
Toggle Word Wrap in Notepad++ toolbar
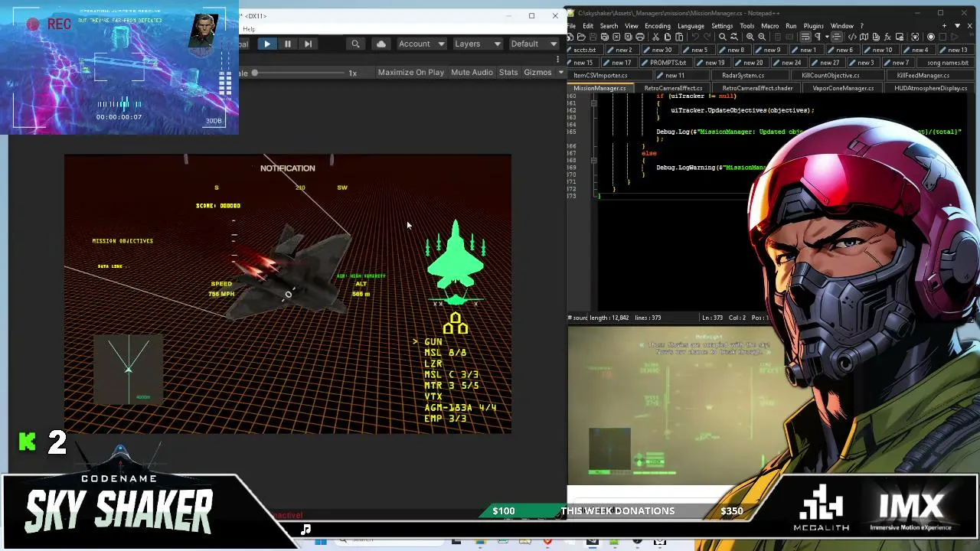tap(805, 37)
